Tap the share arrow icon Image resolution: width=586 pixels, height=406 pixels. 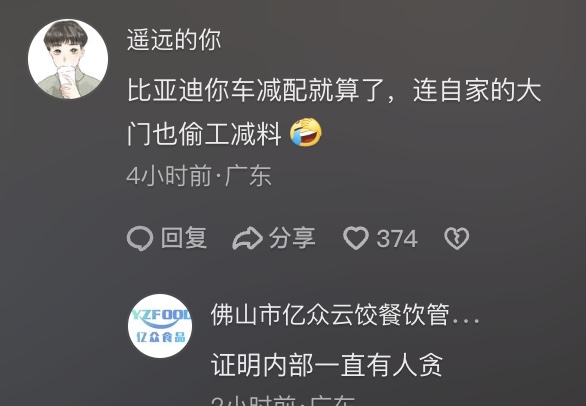(x=247, y=238)
